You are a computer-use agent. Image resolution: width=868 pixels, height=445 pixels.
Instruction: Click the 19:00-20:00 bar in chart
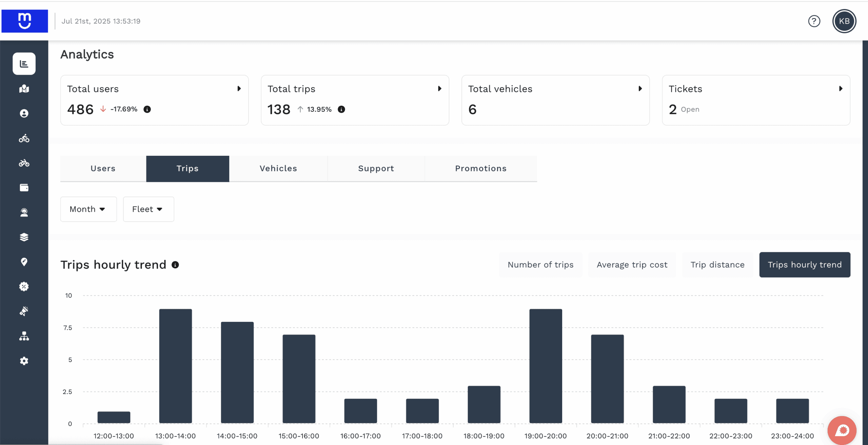tap(546, 366)
